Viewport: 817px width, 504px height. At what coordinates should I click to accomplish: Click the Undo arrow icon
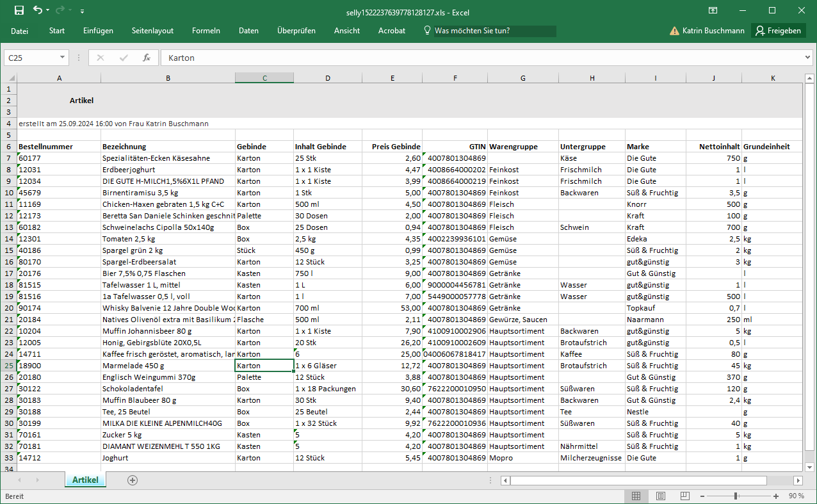[38, 10]
